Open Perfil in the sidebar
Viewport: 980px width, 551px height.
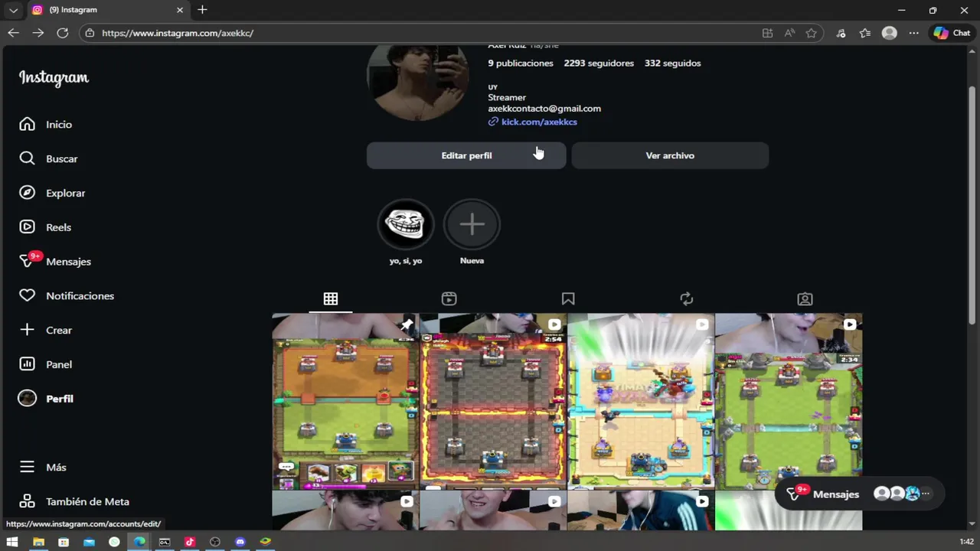click(x=47, y=399)
